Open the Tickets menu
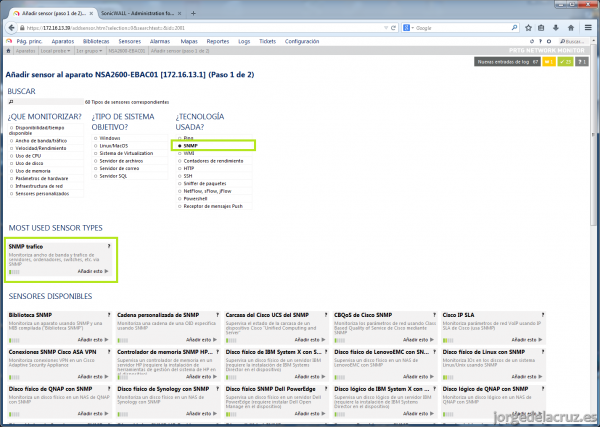600x427 pixels. 267,41
